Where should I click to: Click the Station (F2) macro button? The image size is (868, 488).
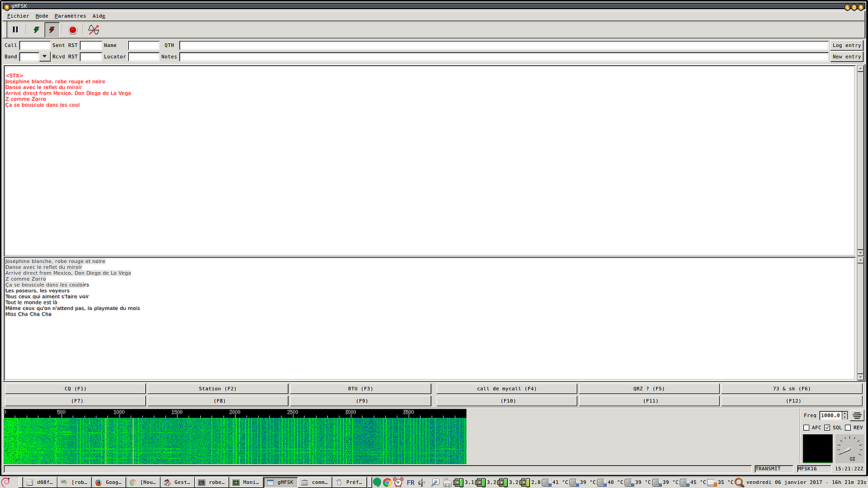click(217, 389)
